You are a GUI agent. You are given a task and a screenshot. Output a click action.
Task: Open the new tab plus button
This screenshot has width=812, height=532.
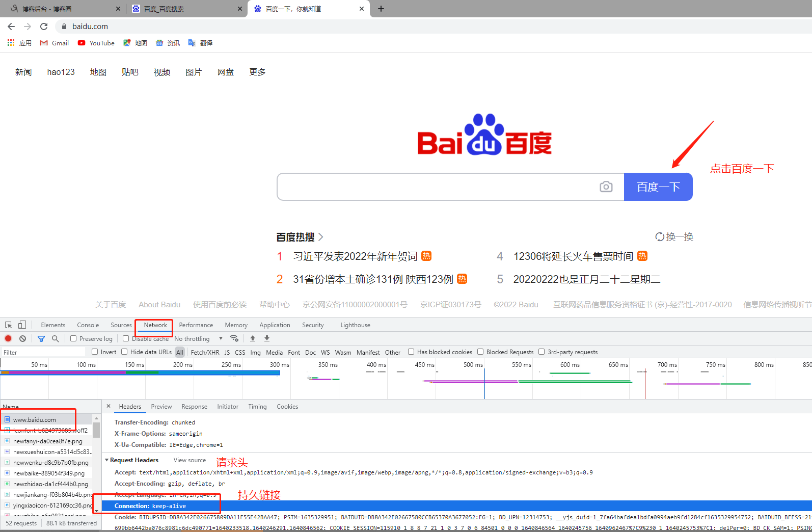[381, 9]
